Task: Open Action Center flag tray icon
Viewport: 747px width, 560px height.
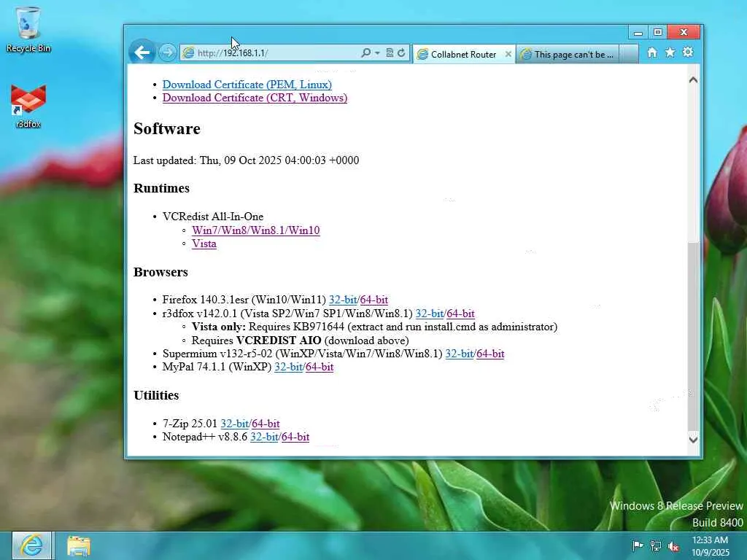Action: (x=638, y=545)
